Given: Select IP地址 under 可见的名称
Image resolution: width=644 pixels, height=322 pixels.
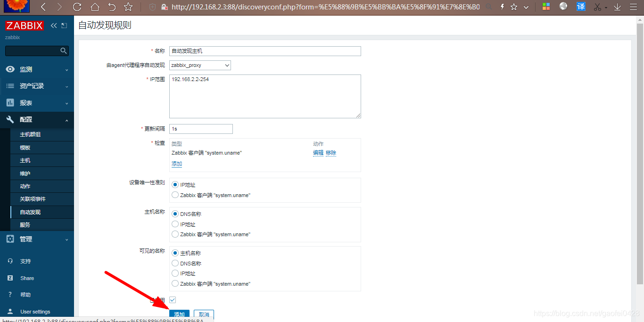Looking at the screenshot, I should tap(175, 273).
